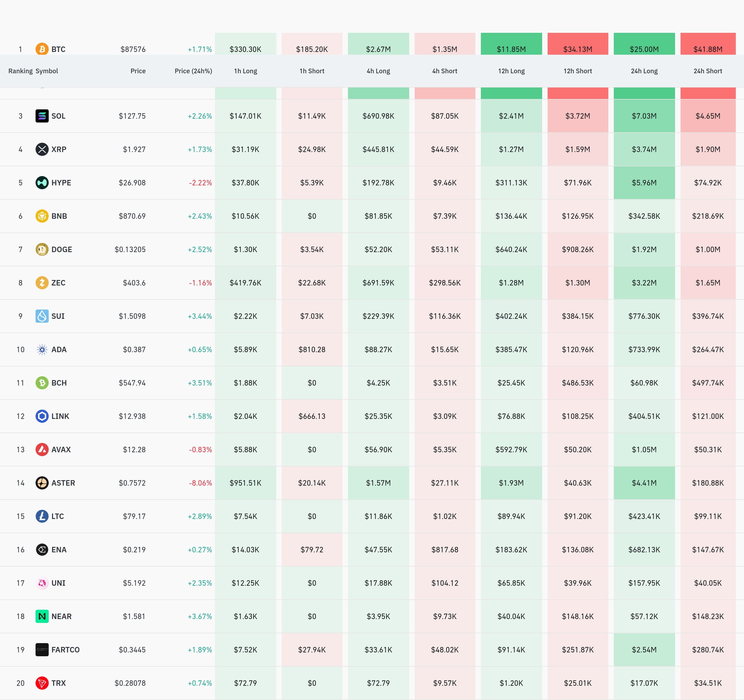Click the XRP coin icon

pyautogui.click(x=42, y=149)
